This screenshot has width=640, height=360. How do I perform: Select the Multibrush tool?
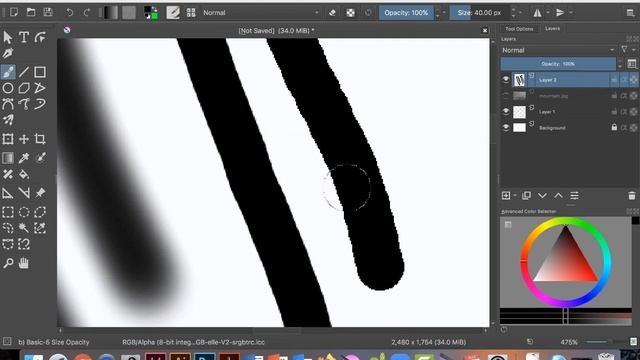(x=8, y=120)
